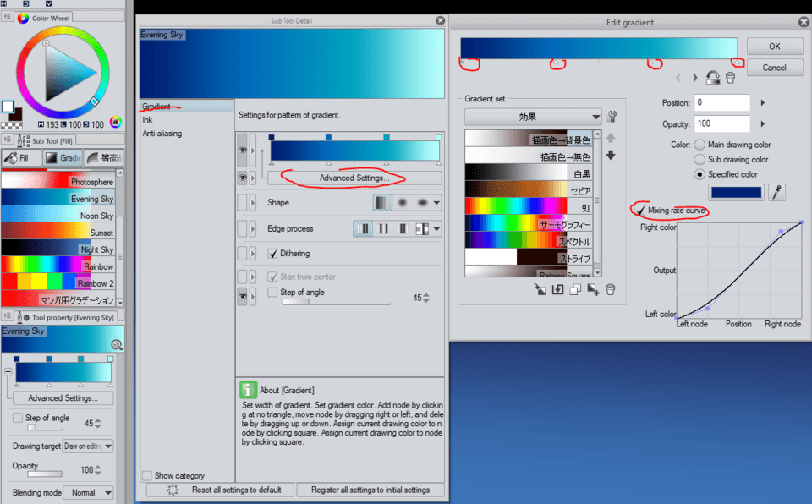Collapse the gradient section in Tool property

pyautogui.click(x=8, y=371)
